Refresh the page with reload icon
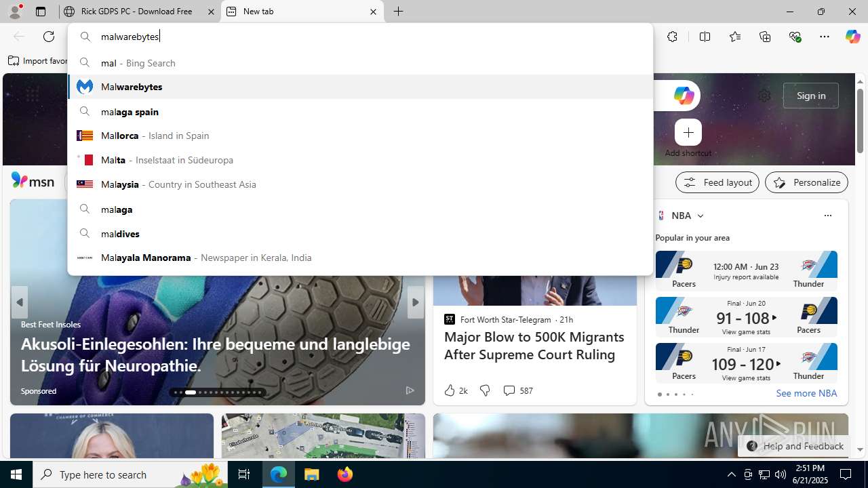This screenshot has width=868, height=488. pos(49,37)
